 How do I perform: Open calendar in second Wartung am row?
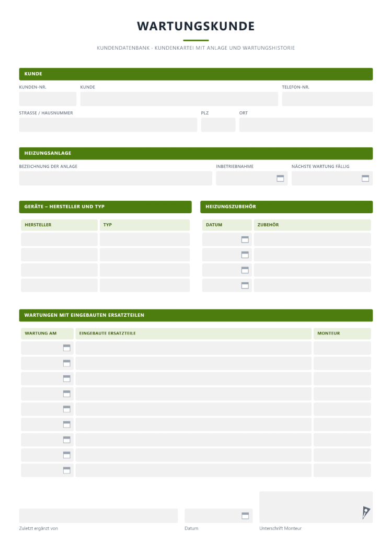tap(66, 363)
